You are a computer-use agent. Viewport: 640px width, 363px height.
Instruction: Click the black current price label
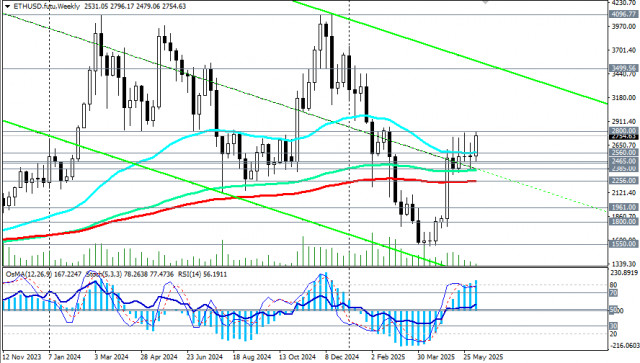click(623, 137)
